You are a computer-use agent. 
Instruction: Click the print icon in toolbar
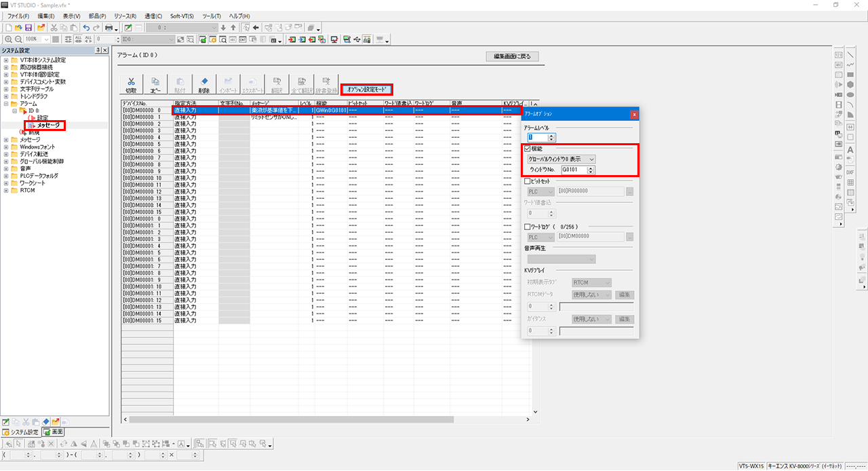tap(108, 28)
